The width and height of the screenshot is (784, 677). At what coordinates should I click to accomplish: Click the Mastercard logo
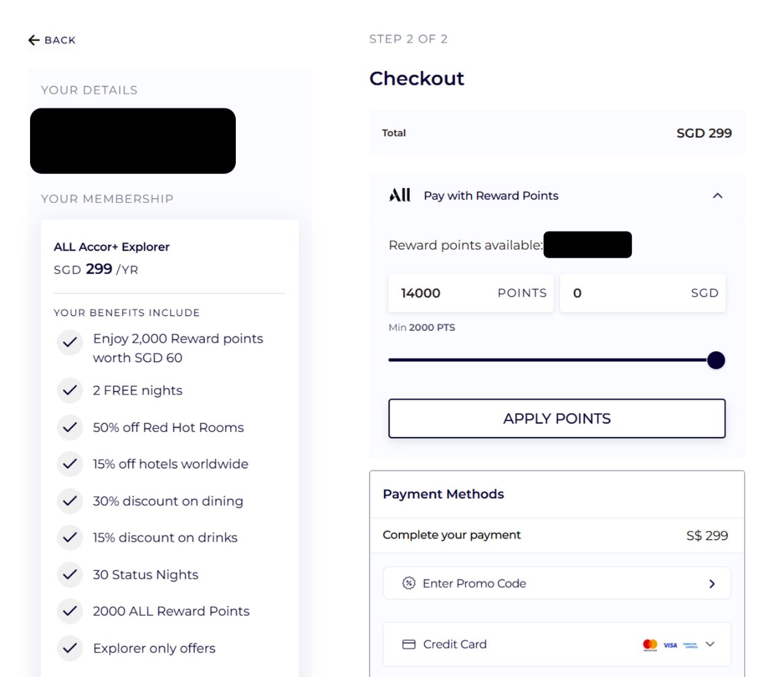click(650, 645)
